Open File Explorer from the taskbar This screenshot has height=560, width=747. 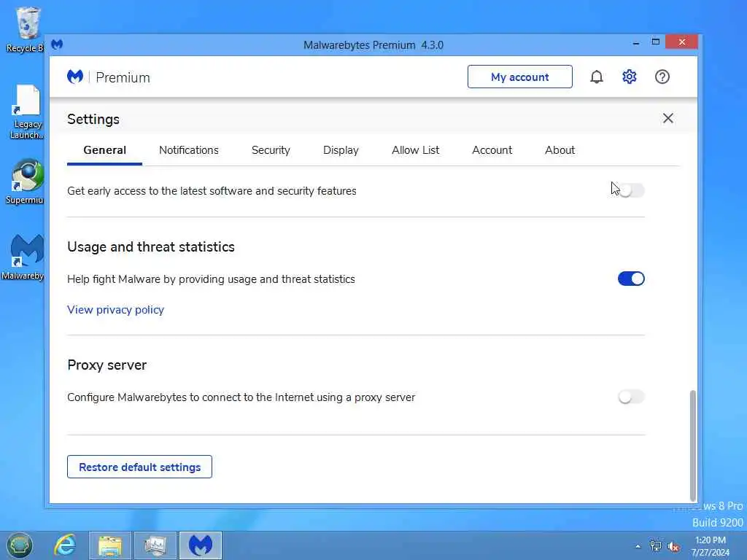coord(110,545)
